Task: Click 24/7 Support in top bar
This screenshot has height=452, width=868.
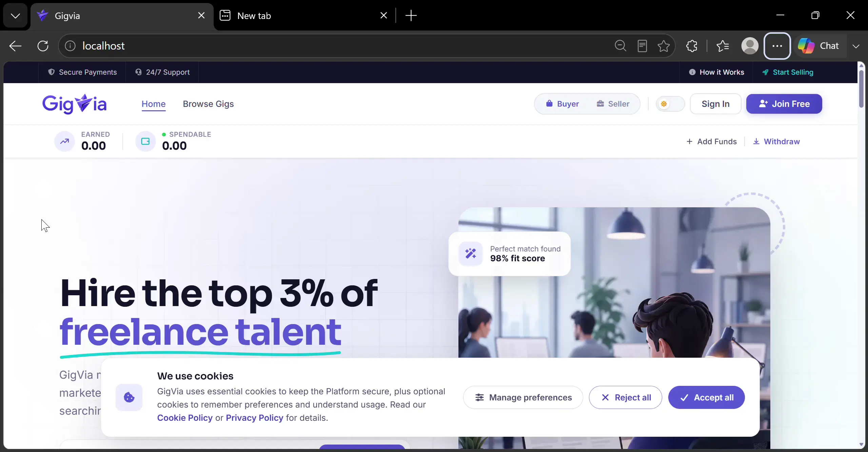Action: pos(162,72)
